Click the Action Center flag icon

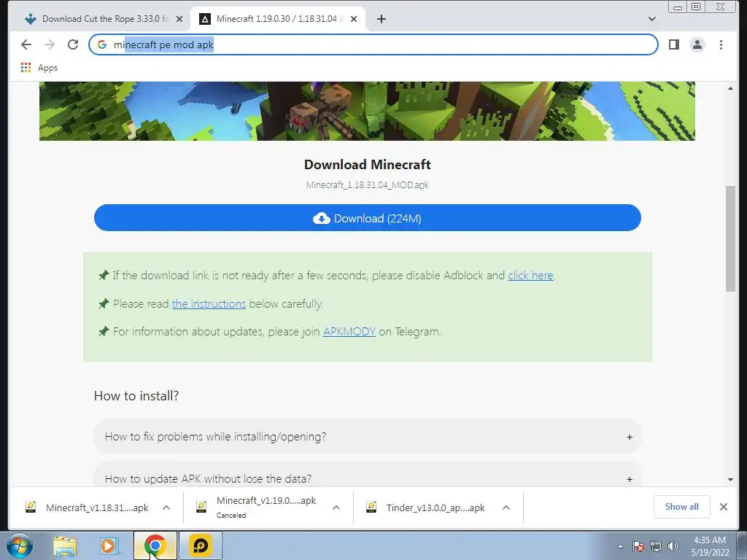[638, 546]
